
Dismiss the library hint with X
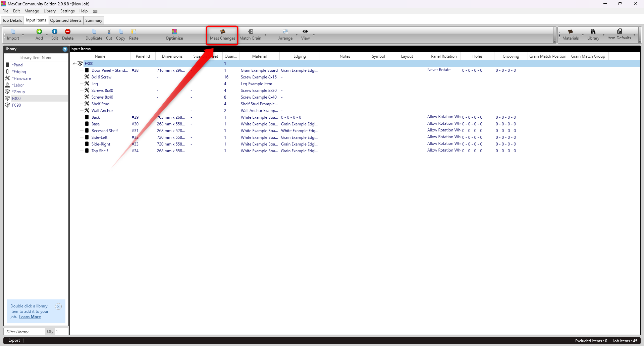[58, 306]
